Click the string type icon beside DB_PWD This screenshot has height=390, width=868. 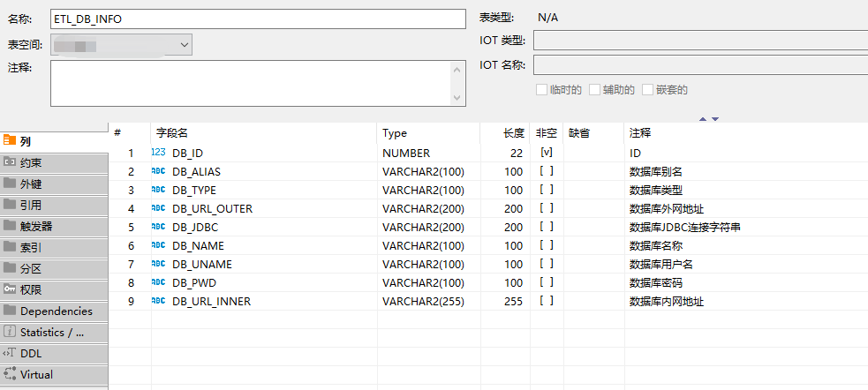coord(159,282)
